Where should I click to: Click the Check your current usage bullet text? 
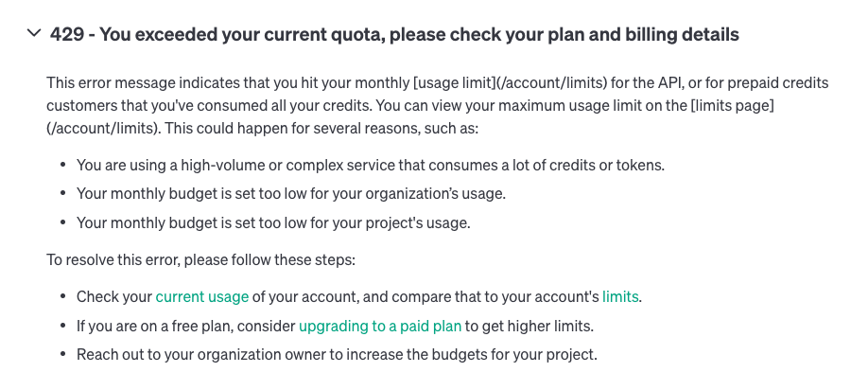pos(359,296)
